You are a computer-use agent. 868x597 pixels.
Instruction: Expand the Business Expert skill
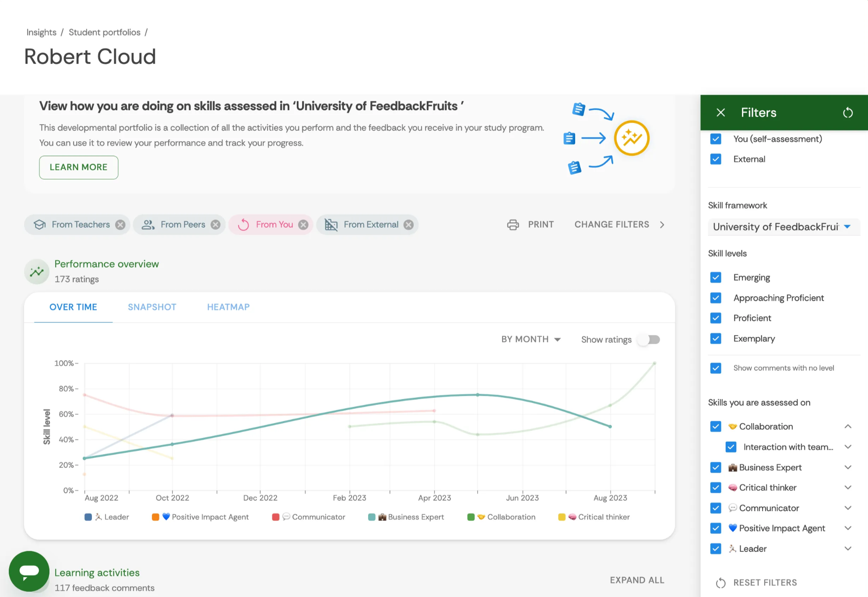click(x=848, y=467)
